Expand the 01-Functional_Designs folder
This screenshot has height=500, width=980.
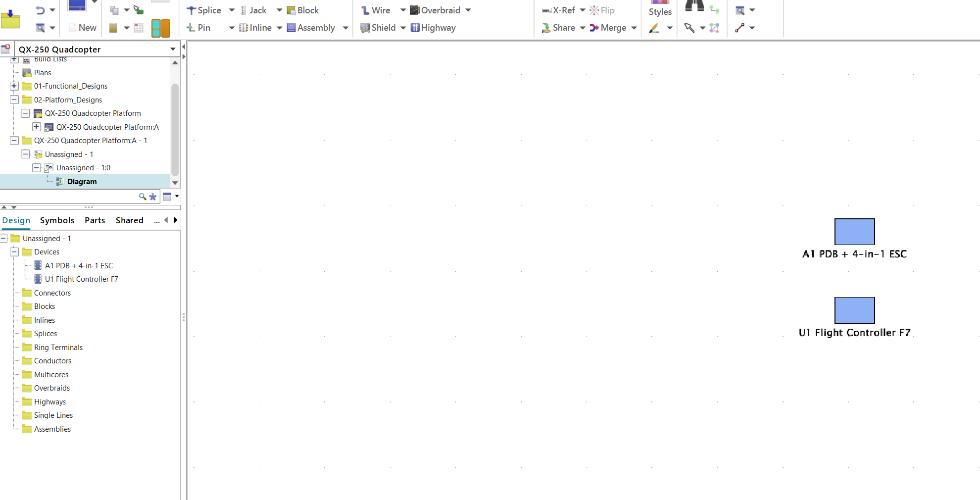click(14, 86)
